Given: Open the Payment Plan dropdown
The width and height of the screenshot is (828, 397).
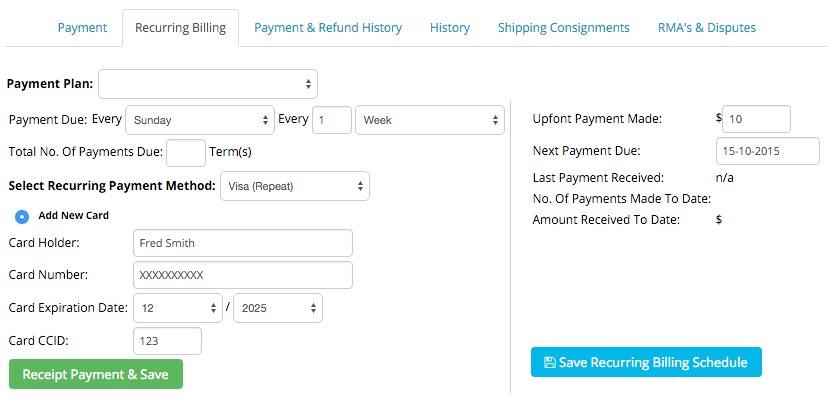Looking at the screenshot, I should (208, 84).
